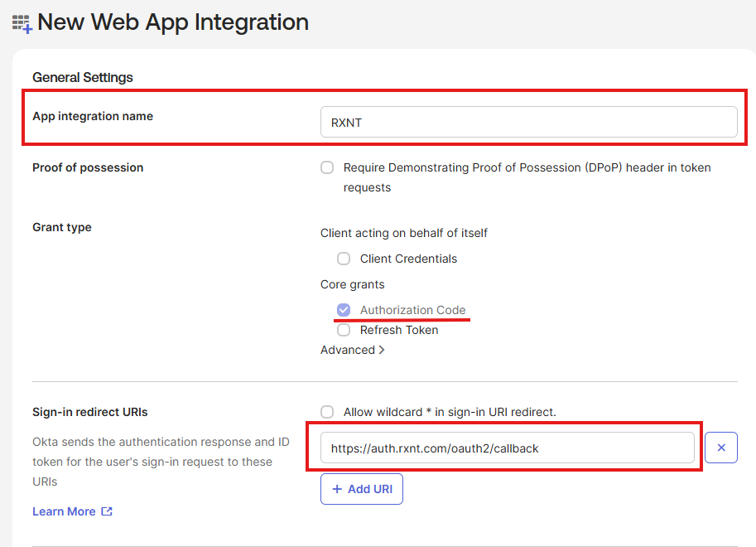Click the Proof of possession label
Image resolution: width=756 pixels, height=547 pixels.
[88, 167]
